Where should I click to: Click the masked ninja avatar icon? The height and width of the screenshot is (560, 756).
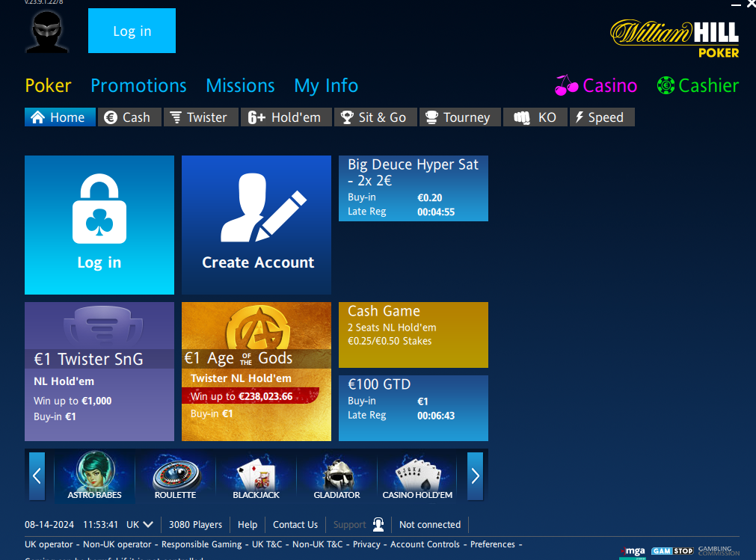pyautogui.click(x=47, y=31)
